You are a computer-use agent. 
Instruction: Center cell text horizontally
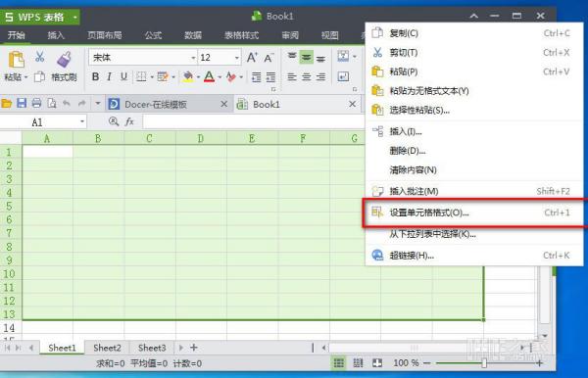tap(307, 77)
